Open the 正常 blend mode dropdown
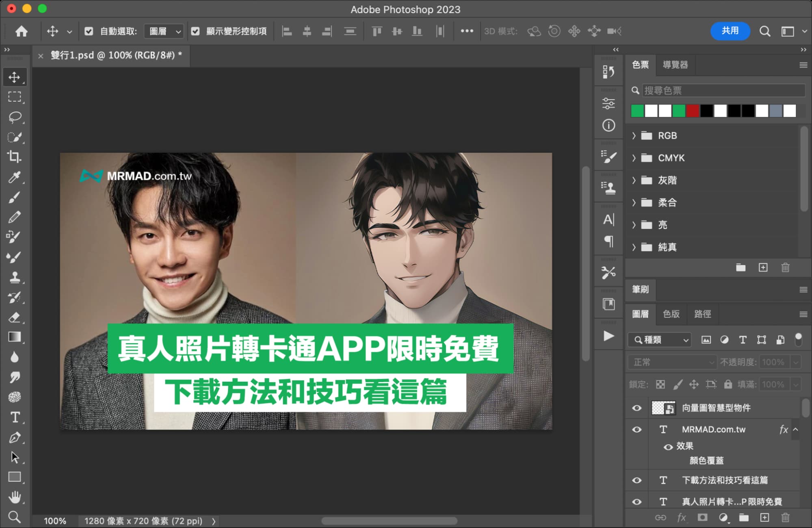The image size is (812, 528). point(673,362)
